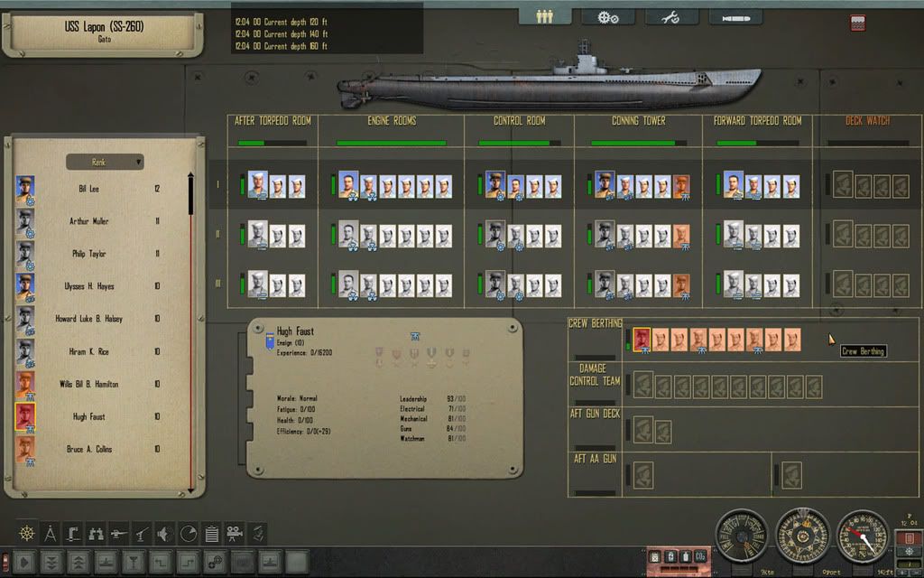The height and width of the screenshot is (578, 924).
Task: Select the Forward Torpedo Room compartment header
Action: (758, 121)
